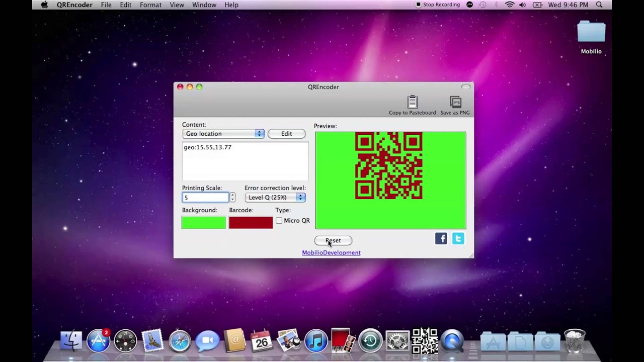Viewport: 644px width, 362px height.
Task: Pick the dark red Barcode color swatch
Action: (x=251, y=222)
